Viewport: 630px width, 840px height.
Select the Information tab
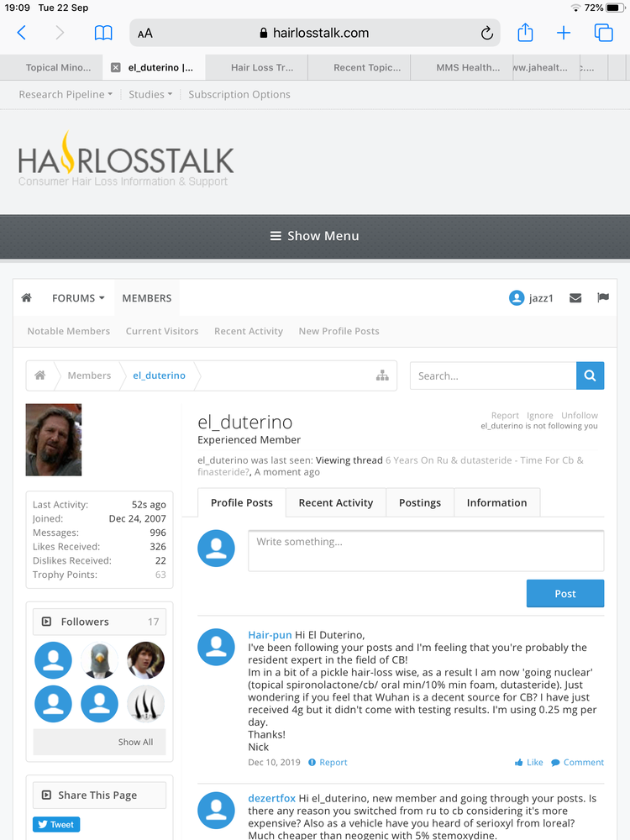click(496, 502)
